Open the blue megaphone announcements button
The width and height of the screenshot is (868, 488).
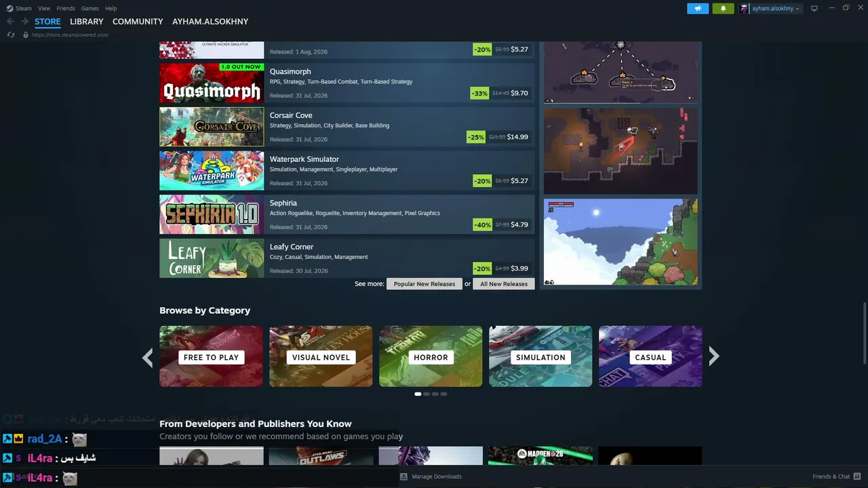(698, 9)
